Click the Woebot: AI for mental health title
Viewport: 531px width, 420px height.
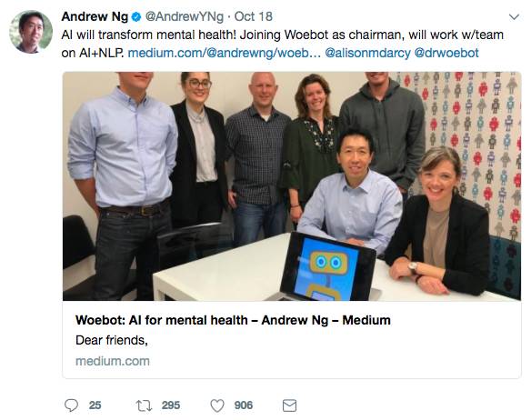(x=233, y=320)
